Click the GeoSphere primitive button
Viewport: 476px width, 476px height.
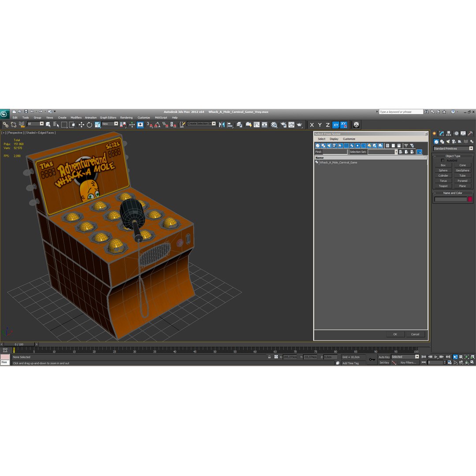pyautogui.click(x=462, y=170)
